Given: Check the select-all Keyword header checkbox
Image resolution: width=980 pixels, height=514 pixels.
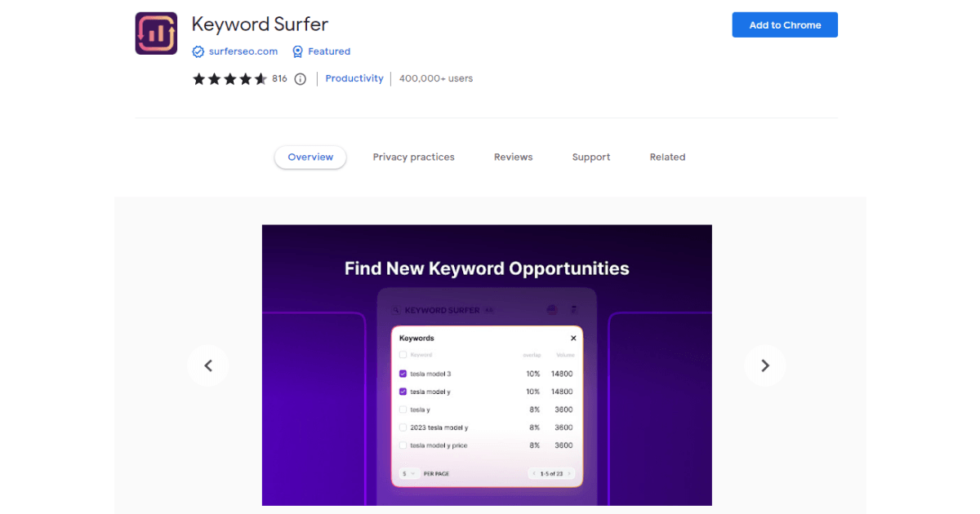Looking at the screenshot, I should 403,355.
